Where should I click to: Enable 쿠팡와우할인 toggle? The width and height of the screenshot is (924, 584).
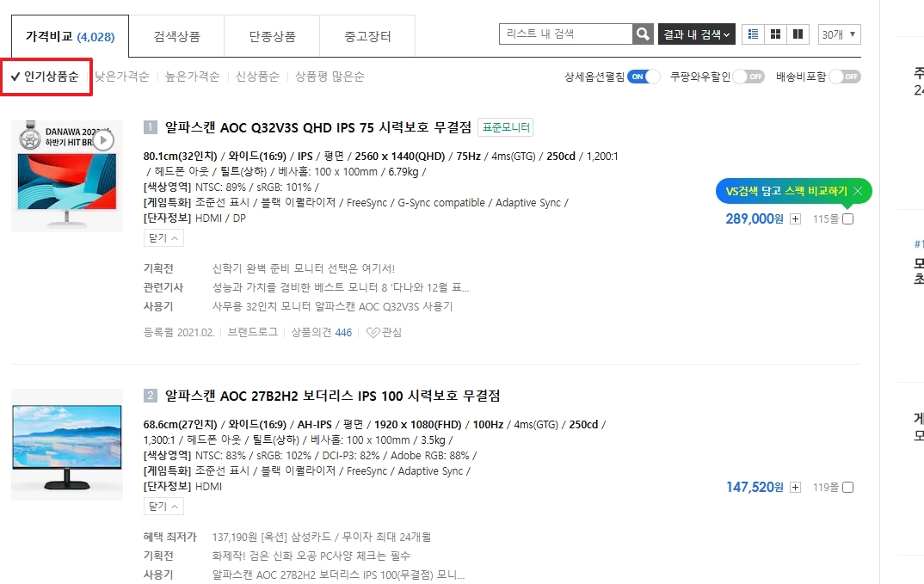coord(748,77)
